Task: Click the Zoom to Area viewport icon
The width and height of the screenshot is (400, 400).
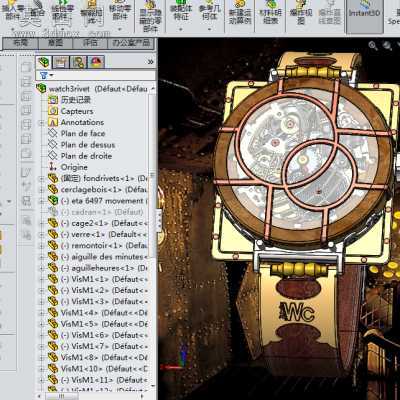Action: [x=388, y=46]
